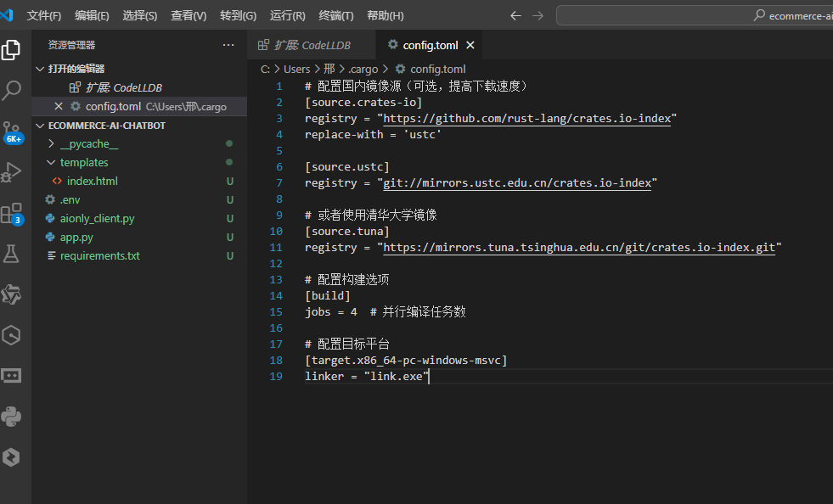Click the replace-with = 'ustc' line
833x504 pixels.
pyautogui.click(x=373, y=134)
